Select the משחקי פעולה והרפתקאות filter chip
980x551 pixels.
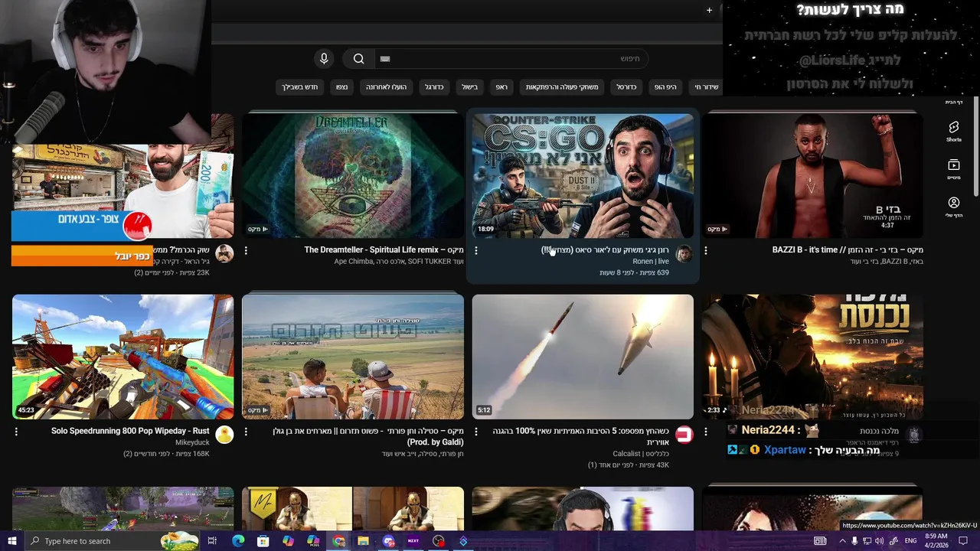coord(562,86)
